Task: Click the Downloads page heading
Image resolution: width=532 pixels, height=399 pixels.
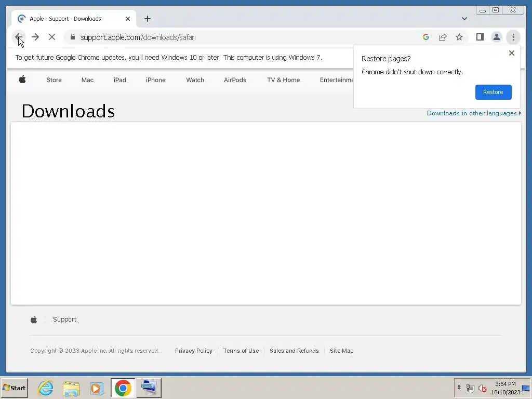Action: coord(68,111)
